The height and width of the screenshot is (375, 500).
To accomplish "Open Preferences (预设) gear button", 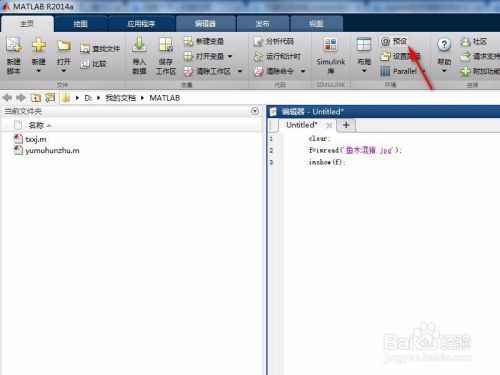I will point(394,41).
